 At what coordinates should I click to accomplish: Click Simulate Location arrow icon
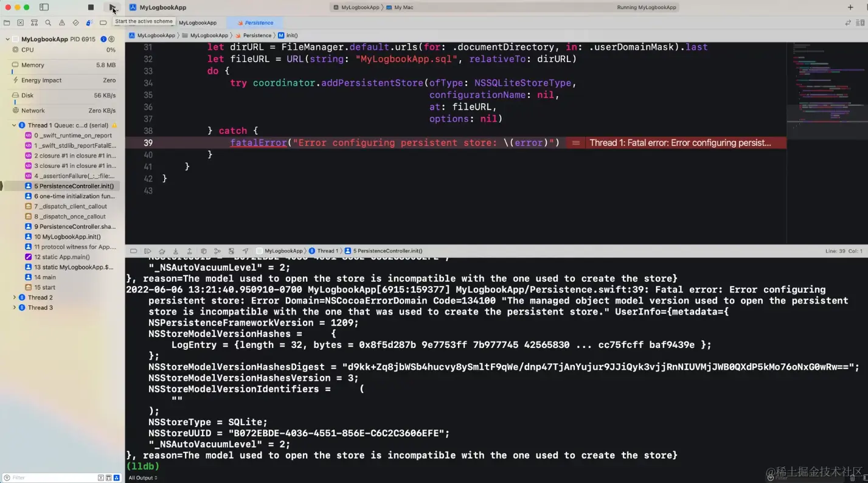click(245, 251)
